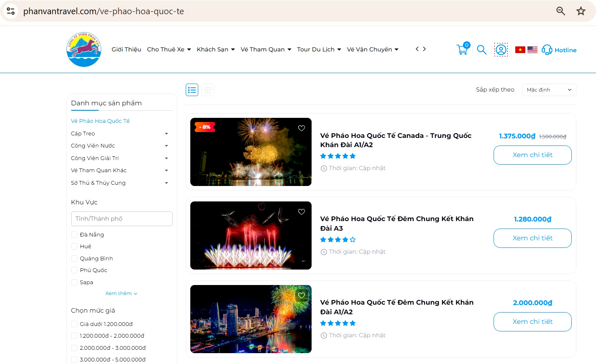Focus the Tỉnh/Thành phố search field
This screenshot has height=364, width=596.
122,219
